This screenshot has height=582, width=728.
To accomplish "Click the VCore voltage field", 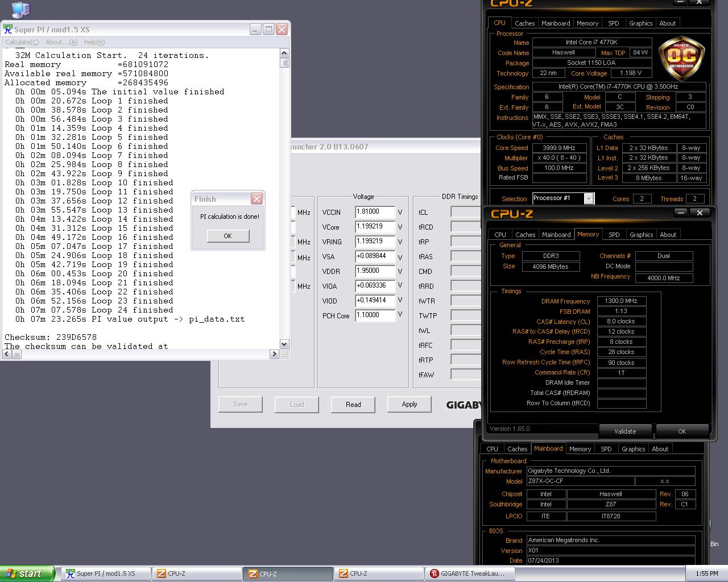I will pyautogui.click(x=375, y=227).
